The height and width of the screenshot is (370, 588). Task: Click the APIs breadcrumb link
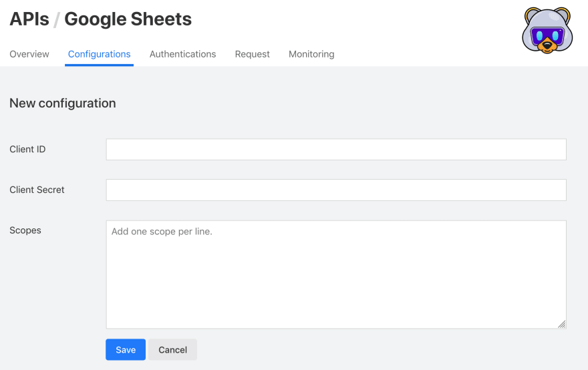coord(29,19)
